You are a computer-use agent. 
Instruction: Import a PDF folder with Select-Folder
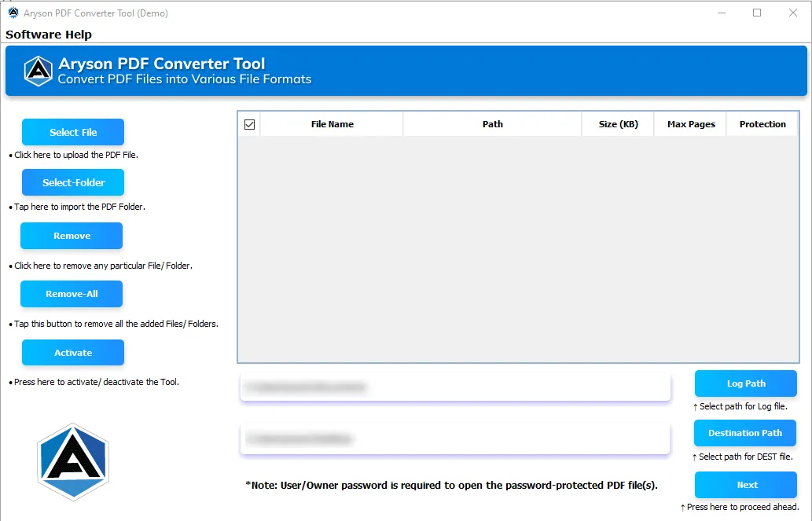(x=73, y=182)
